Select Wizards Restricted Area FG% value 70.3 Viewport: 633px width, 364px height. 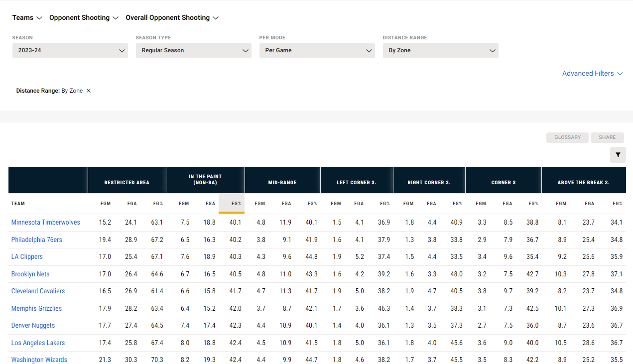tap(157, 360)
